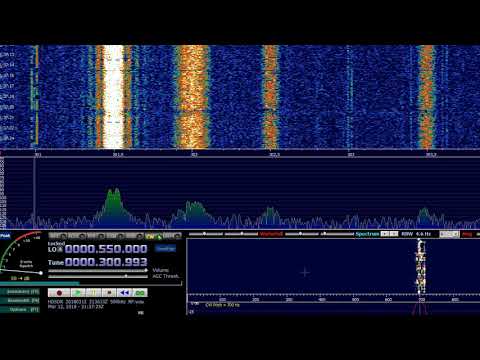Open Bandwidth [F6] settings

[x=20, y=301]
